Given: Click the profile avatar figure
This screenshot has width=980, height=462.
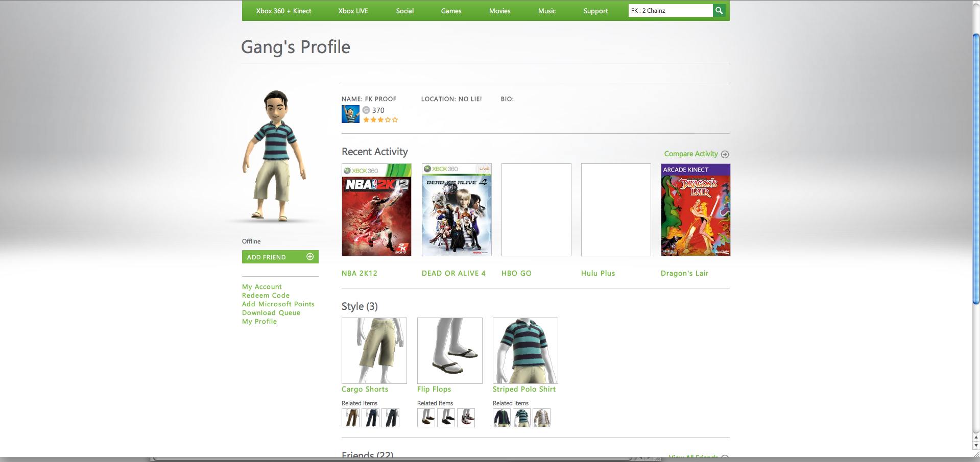Looking at the screenshot, I should pyautogui.click(x=275, y=156).
